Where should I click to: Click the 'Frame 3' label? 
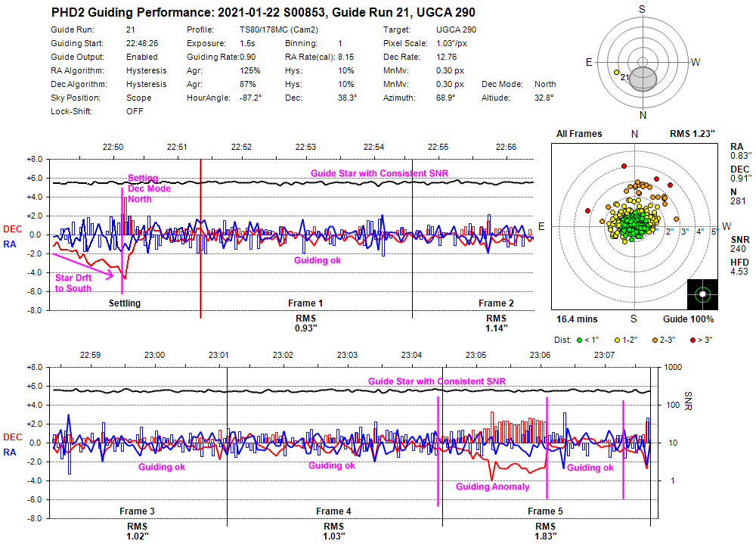coord(137,511)
